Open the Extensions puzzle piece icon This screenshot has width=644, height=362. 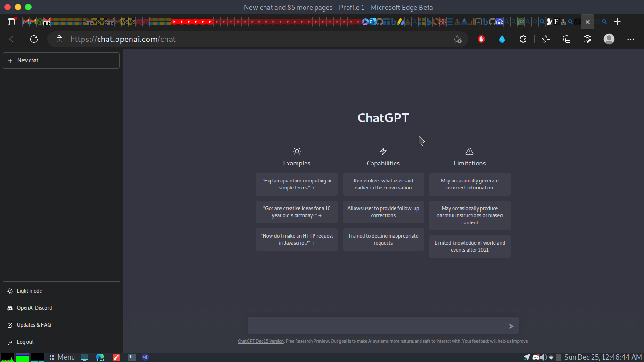point(523,39)
